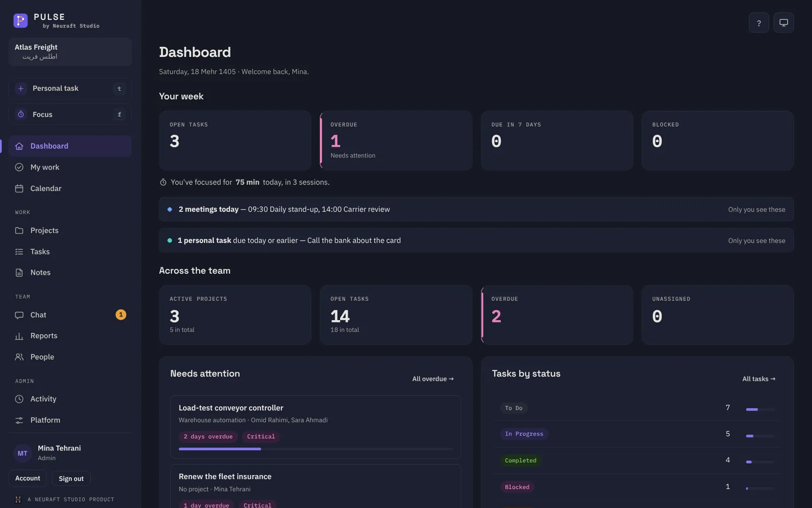Open the Active Projects 3 card
812x508 pixels.
[x=235, y=315]
